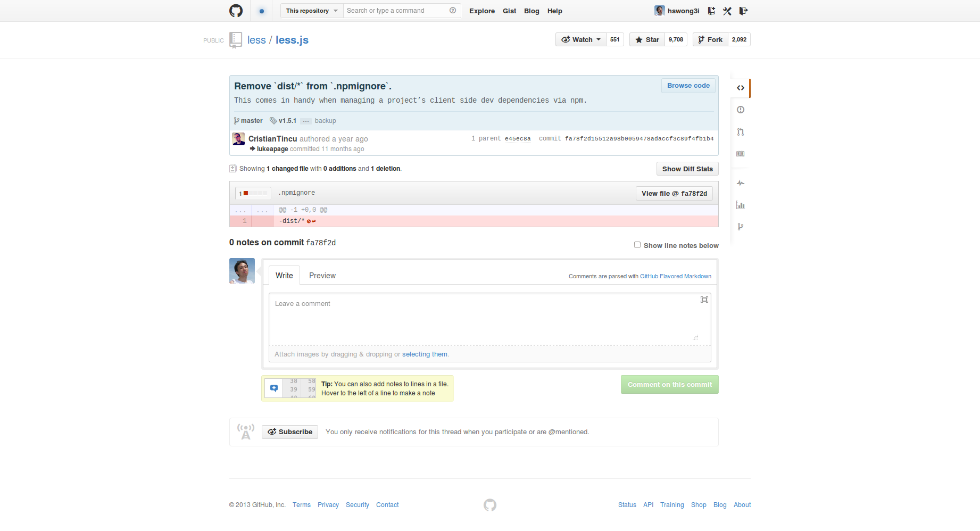980x531 pixels.
Task: Open the Status footer link
Action: (627, 505)
